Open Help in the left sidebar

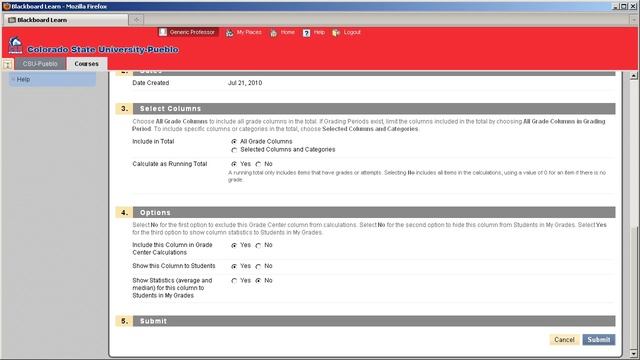click(x=23, y=79)
